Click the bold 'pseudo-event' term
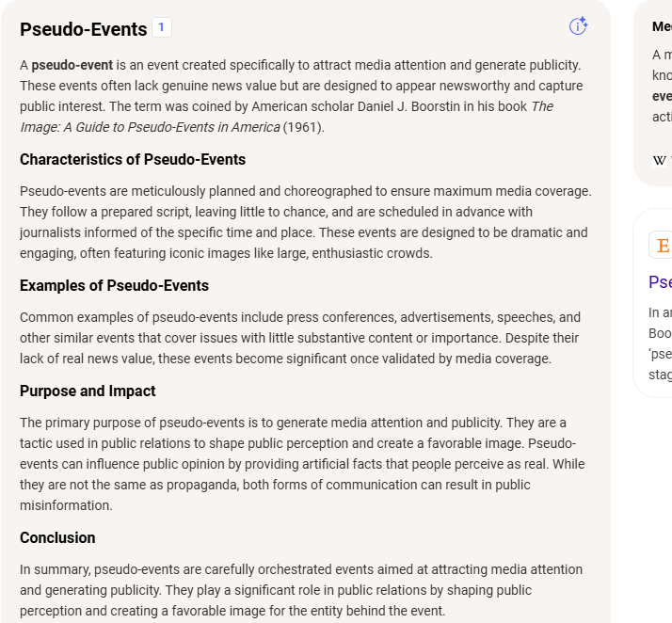Viewport: 672px width, 623px height. point(72,65)
